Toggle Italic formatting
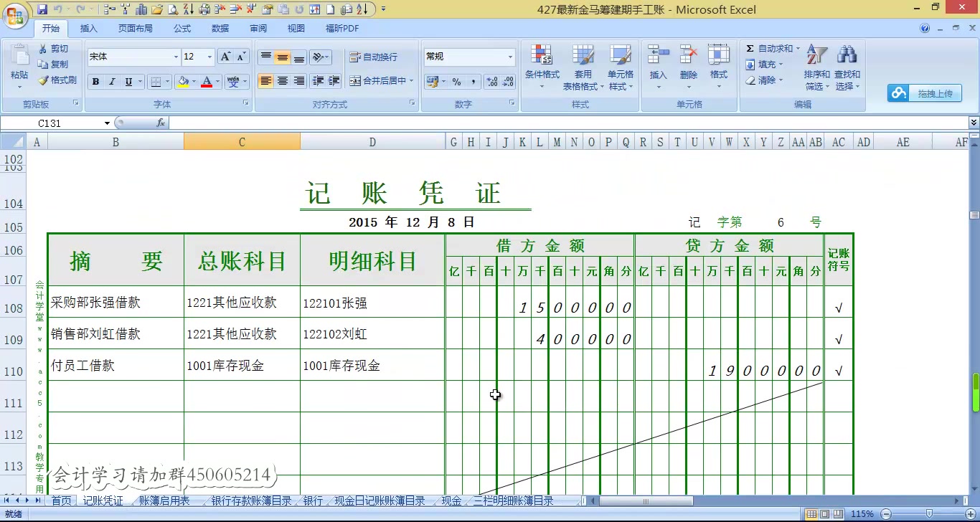 (112, 82)
